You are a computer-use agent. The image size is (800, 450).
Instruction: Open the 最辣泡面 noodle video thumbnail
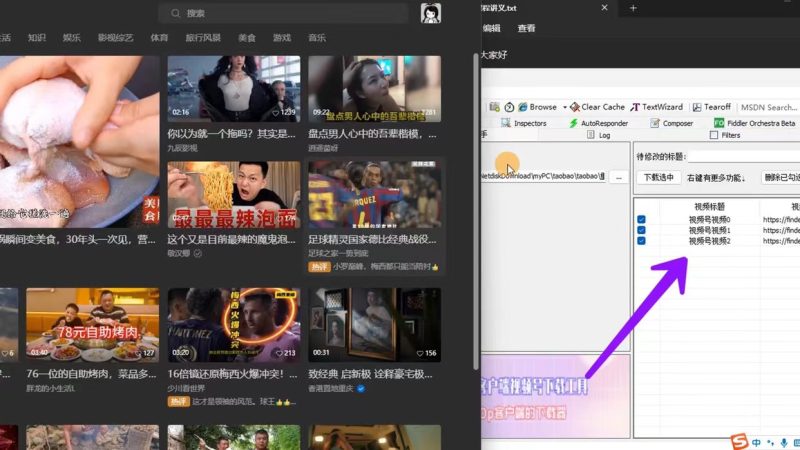click(x=234, y=195)
